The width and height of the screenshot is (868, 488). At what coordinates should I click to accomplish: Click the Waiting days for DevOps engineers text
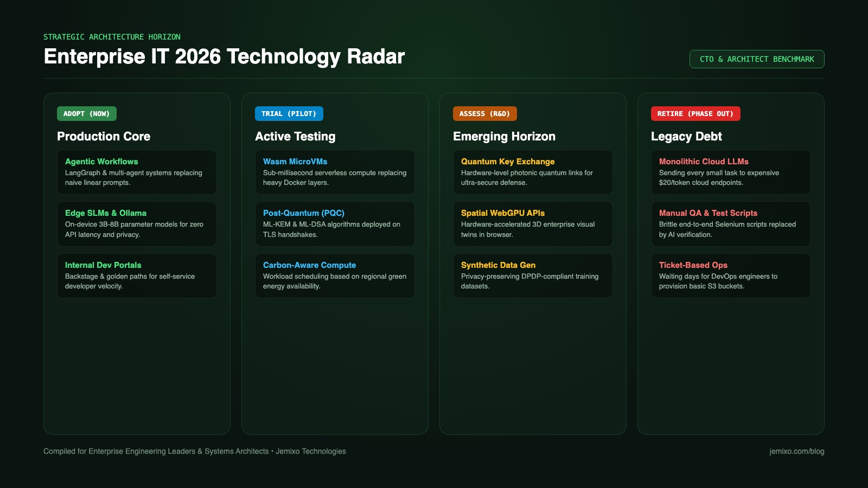[x=718, y=281]
